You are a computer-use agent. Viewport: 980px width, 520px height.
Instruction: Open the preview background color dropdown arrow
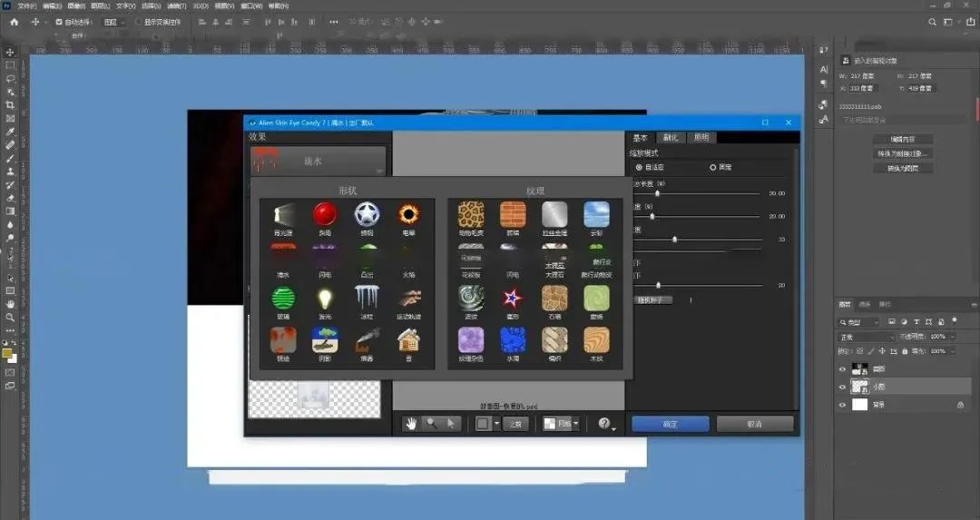pos(497,424)
